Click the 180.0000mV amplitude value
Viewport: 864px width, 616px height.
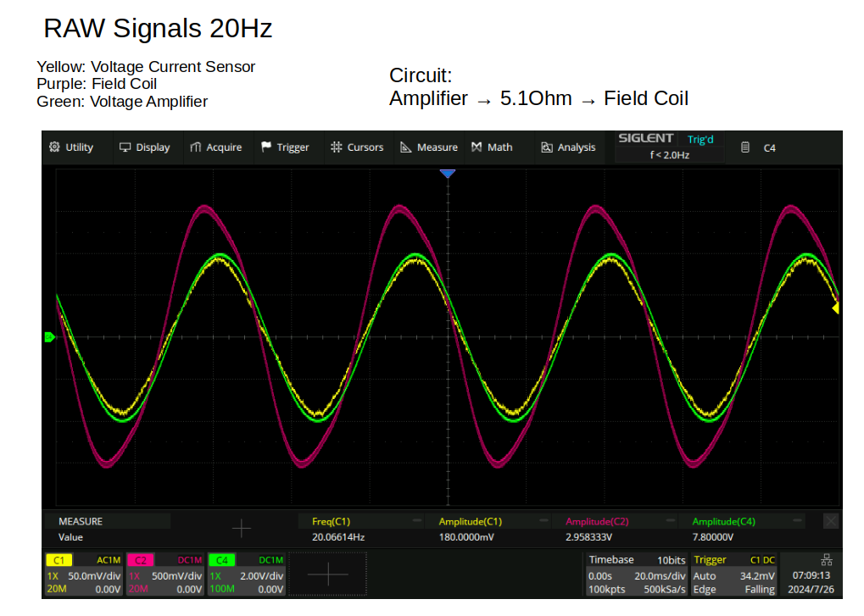[x=466, y=537]
